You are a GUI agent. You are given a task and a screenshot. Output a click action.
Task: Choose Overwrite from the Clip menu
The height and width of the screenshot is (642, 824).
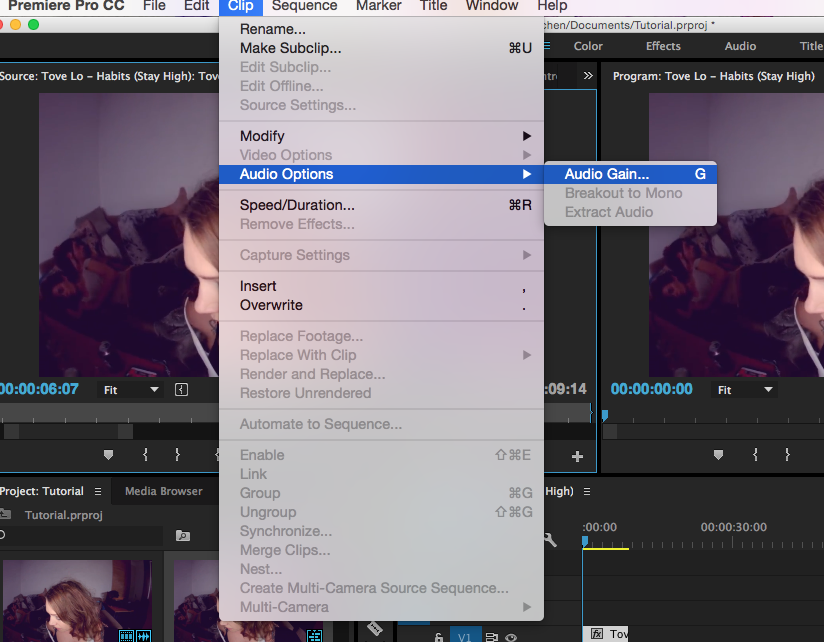(382, 305)
